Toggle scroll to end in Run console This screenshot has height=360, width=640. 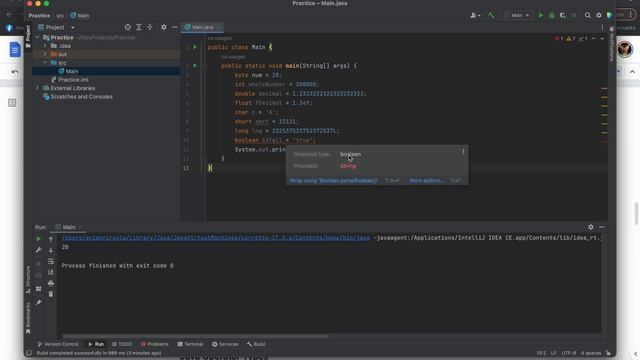click(x=51, y=272)
